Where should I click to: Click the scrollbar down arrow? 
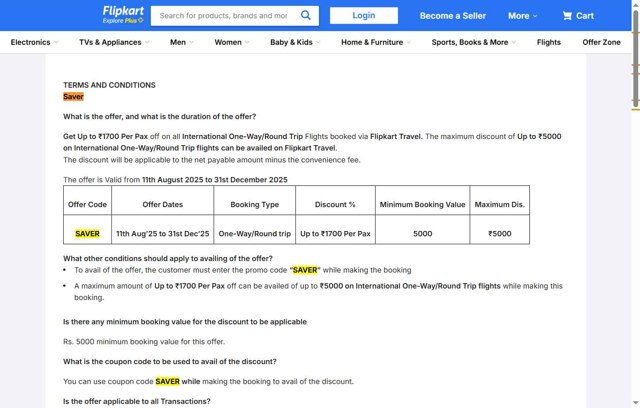pyautogui.click(x=636, y=404)
